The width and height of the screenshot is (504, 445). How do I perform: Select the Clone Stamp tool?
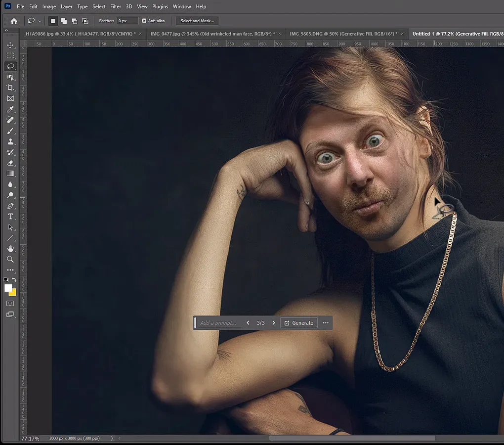coord(10,141)
